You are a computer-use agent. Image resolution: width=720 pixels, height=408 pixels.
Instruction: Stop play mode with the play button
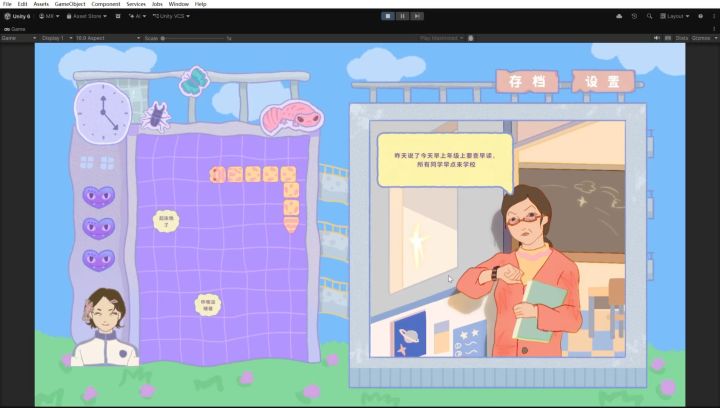point(388,16)
